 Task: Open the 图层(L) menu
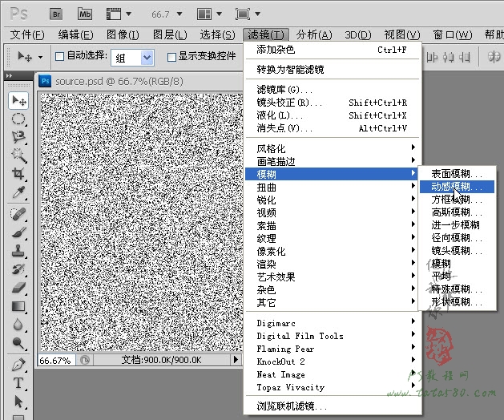tap(170, 34)
